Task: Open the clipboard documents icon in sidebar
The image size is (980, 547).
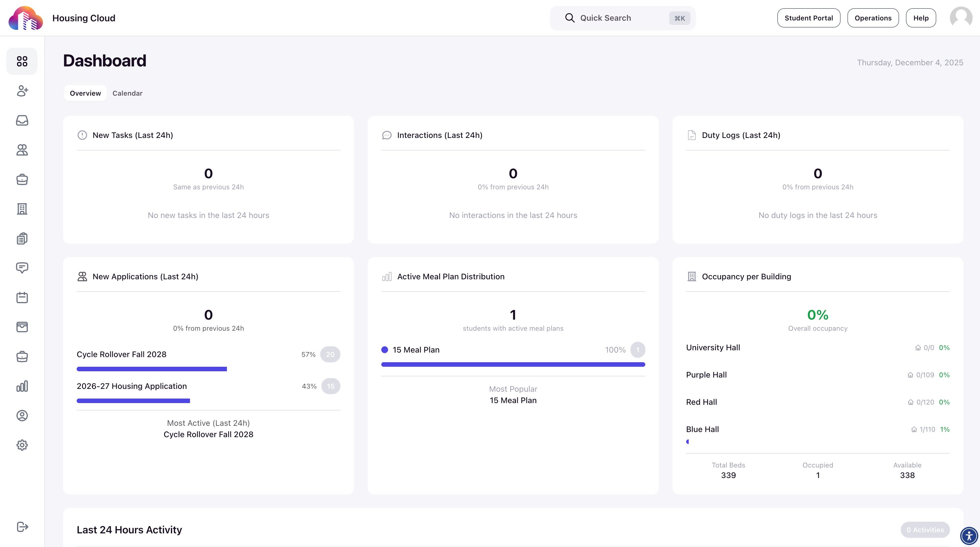Action: [22, 238]
